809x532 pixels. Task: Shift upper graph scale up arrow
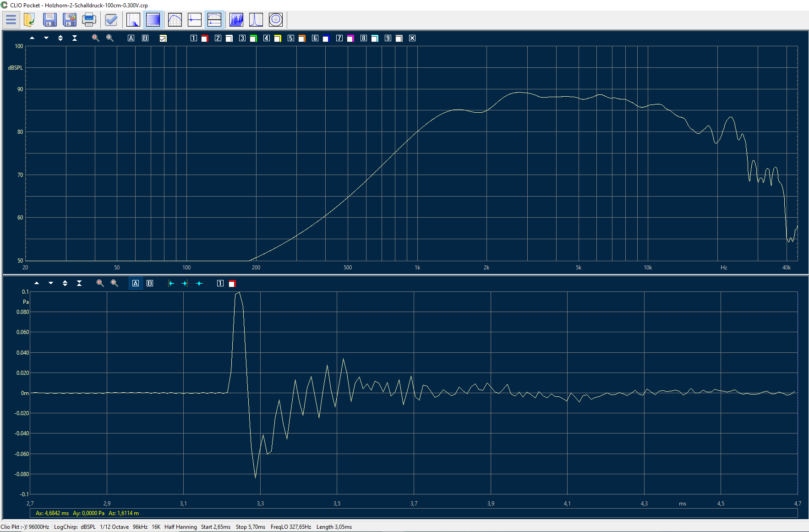(x=32, y=38)
